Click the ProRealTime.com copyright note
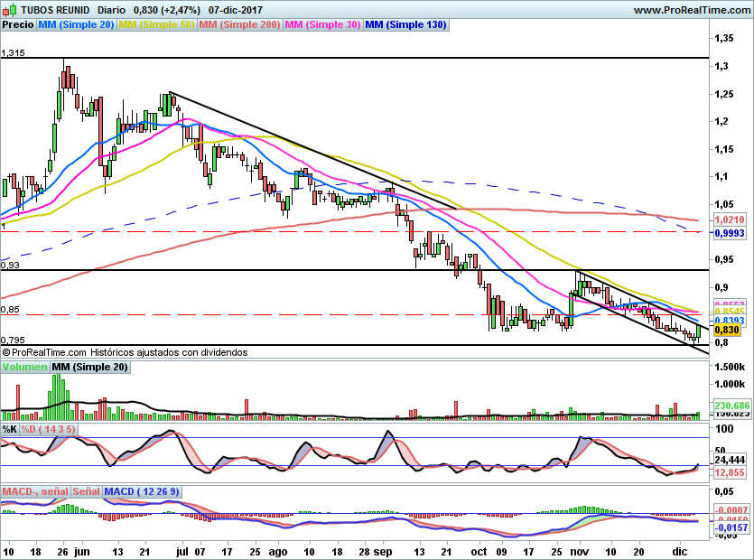 click(125, 352)
